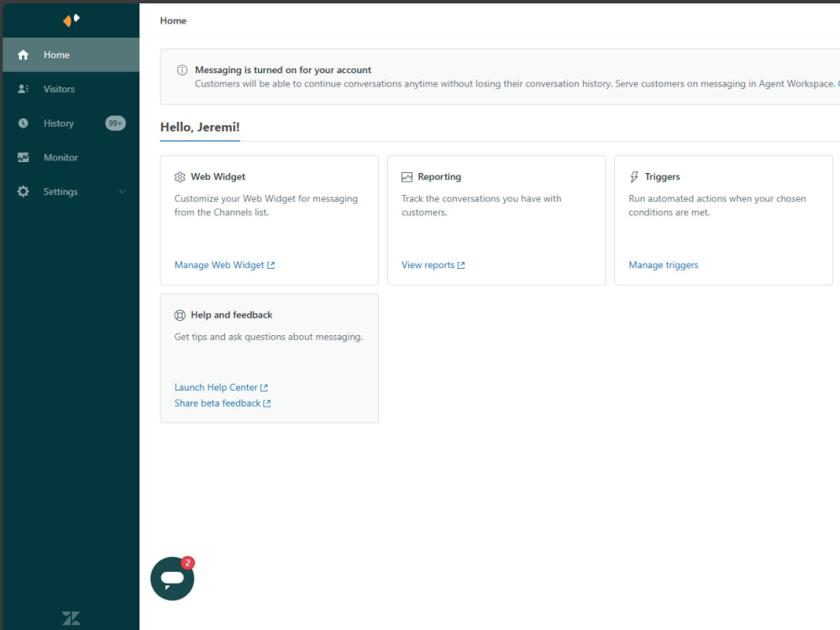Click external link icon beside Launch Help Center
840x630 pixels.
pyautogui.click(x=264, y=387)
